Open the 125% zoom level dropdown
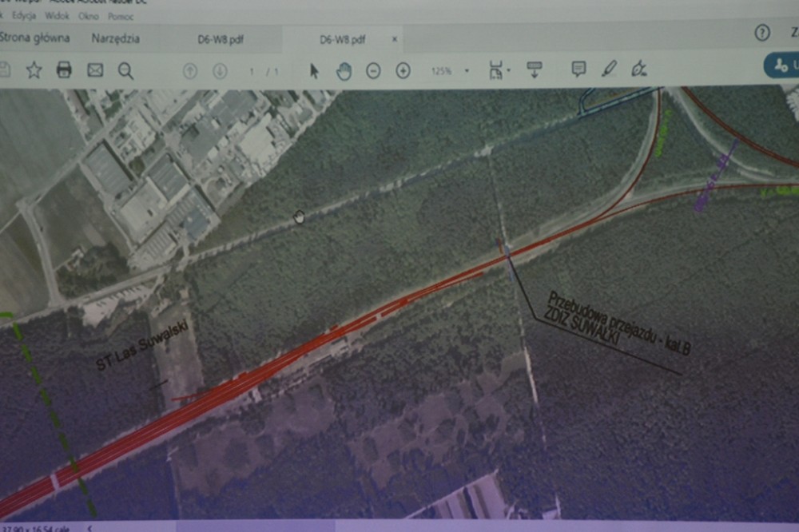The width and height of the screenshot is (799, 532). pos(467,71)
